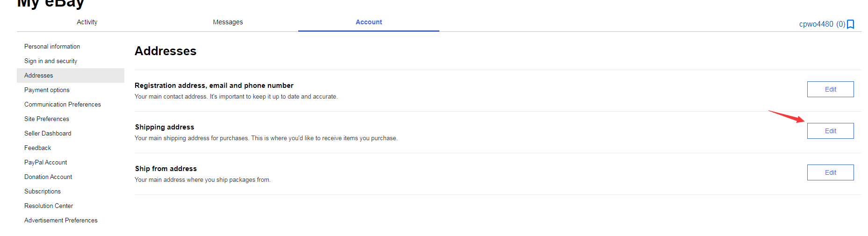
Task: Select Addresses in the sidebar
Action: coord(39,75)
